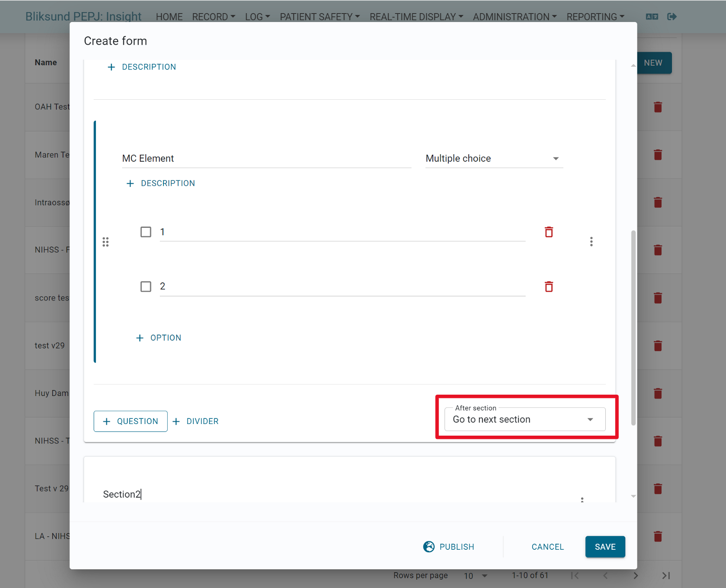Open Section2 three-dot menu
726x588 pixels.
582,500
